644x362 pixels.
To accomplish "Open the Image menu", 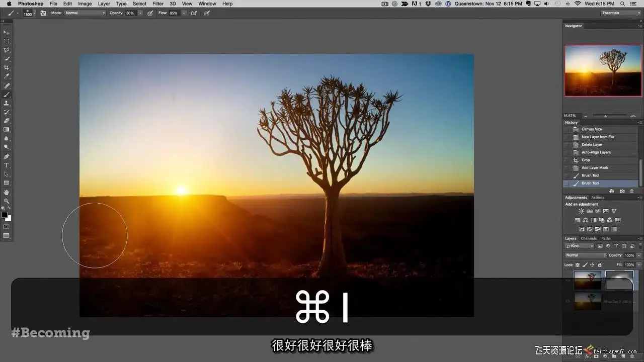I will click(85, 4).
